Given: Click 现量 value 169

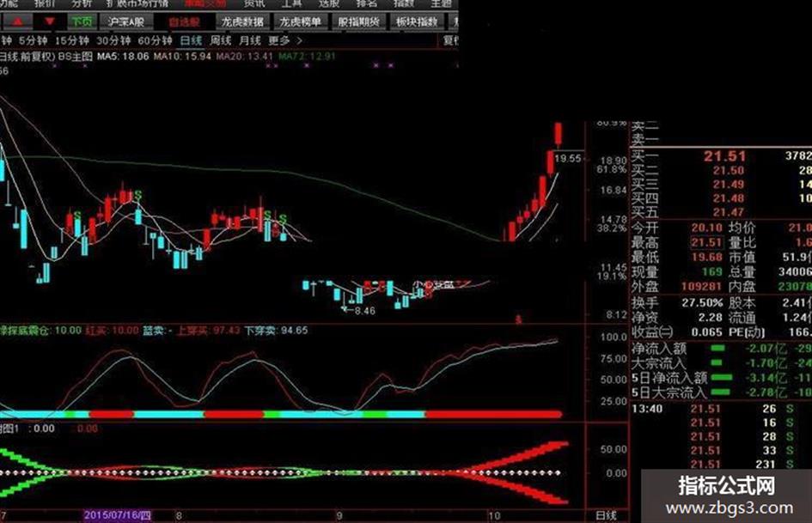Looking at the screenshot, I should tap(712, 271).
